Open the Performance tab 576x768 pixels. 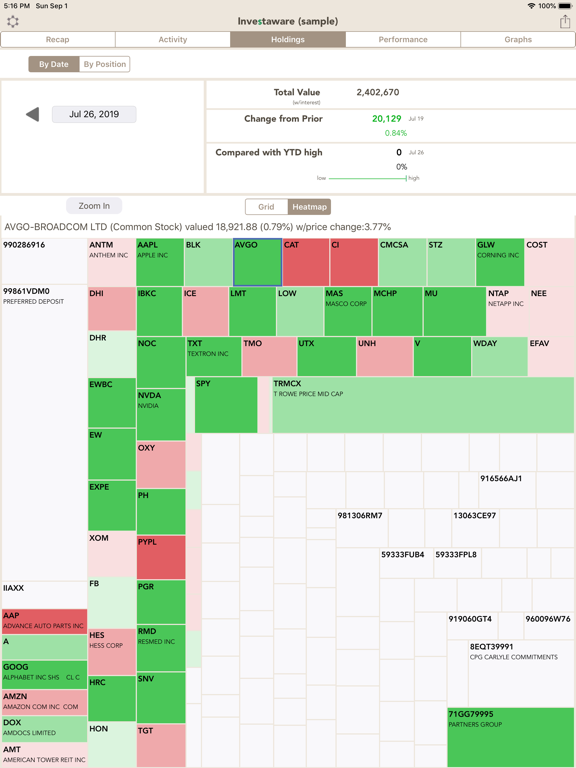tap(403, 40)
